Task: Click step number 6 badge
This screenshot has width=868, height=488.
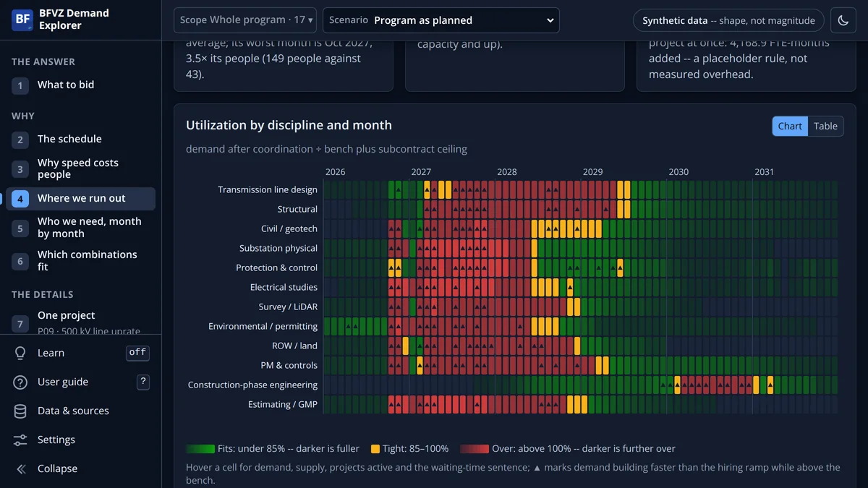Action: coord(20,261)
